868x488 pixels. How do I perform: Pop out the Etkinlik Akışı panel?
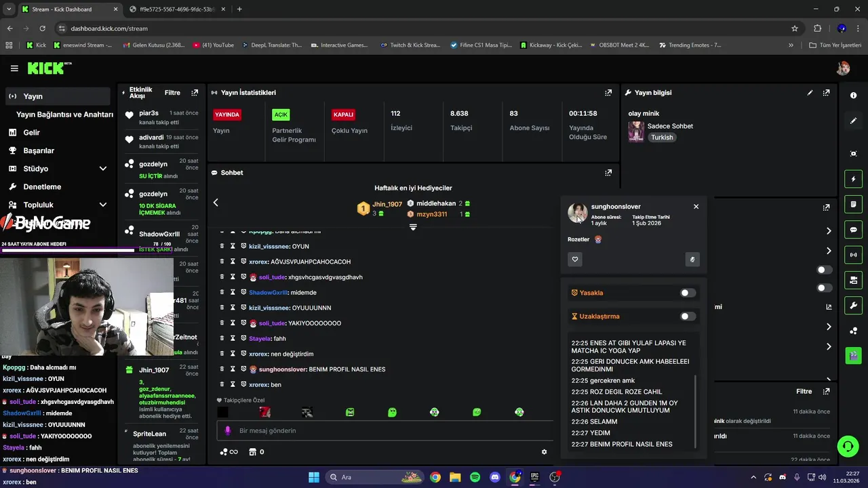tap(195, 93)
